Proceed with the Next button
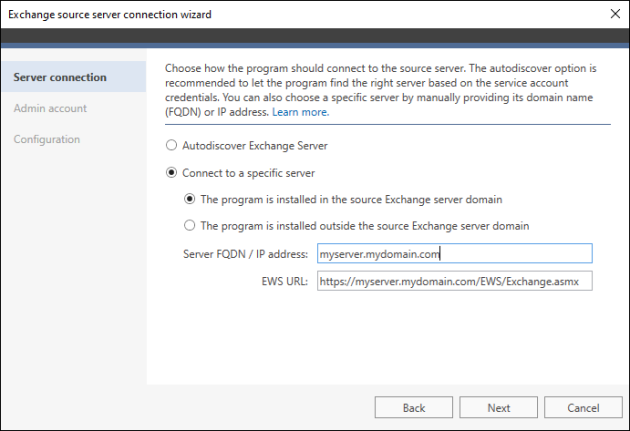 [x=499, y=408]
